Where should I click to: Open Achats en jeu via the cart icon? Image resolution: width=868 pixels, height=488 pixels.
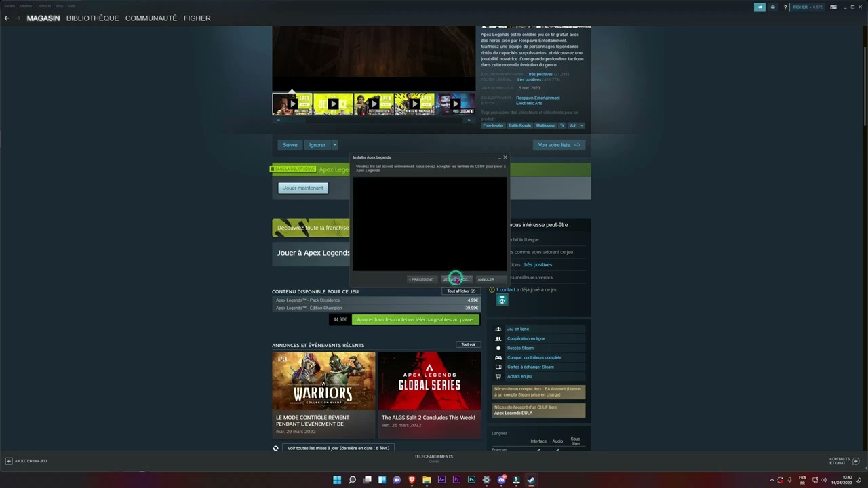(498, 376)
